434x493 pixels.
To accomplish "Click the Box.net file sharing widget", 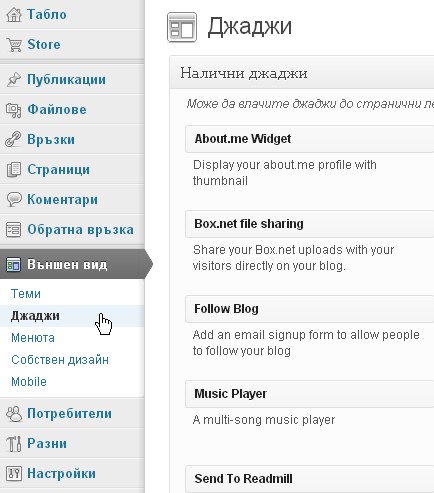I will tap(309, 224).
